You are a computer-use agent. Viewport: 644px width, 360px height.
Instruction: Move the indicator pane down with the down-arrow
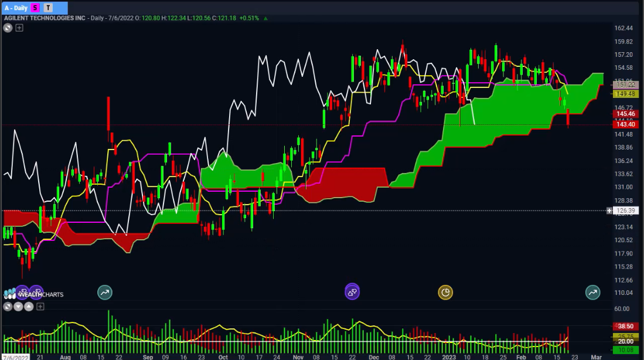(x=18, y=307)
